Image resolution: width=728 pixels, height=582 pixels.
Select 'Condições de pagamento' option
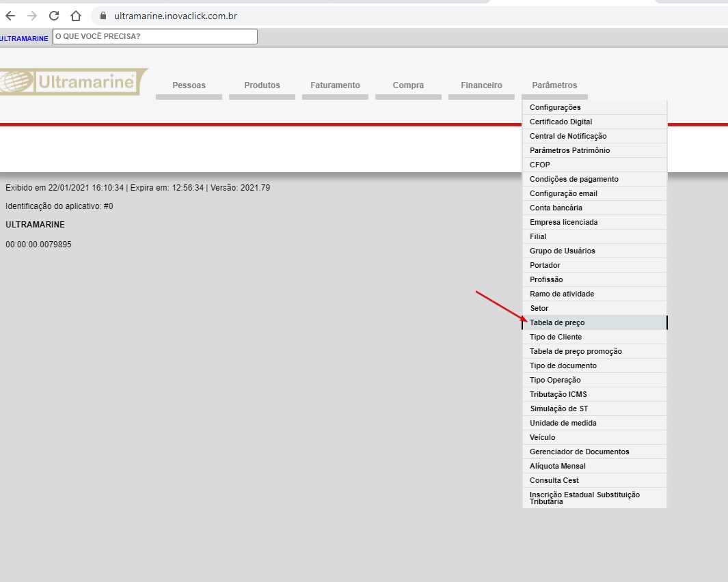[574, 179]
